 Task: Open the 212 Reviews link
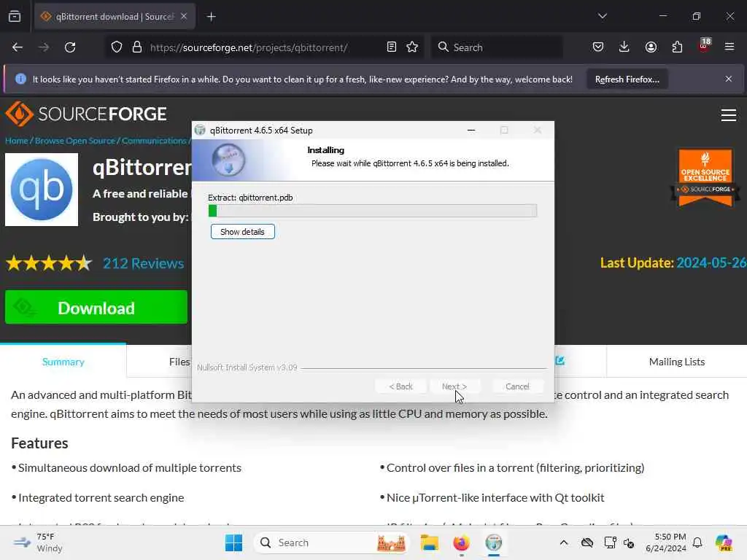click(144, 263)
